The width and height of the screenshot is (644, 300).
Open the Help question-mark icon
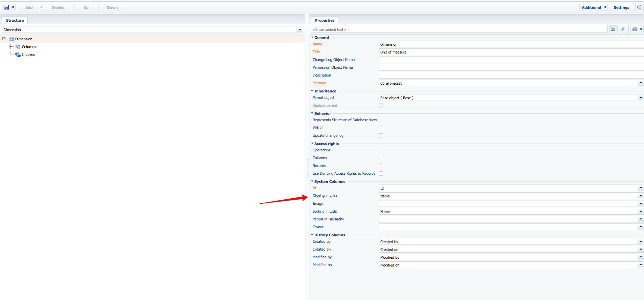639,7
